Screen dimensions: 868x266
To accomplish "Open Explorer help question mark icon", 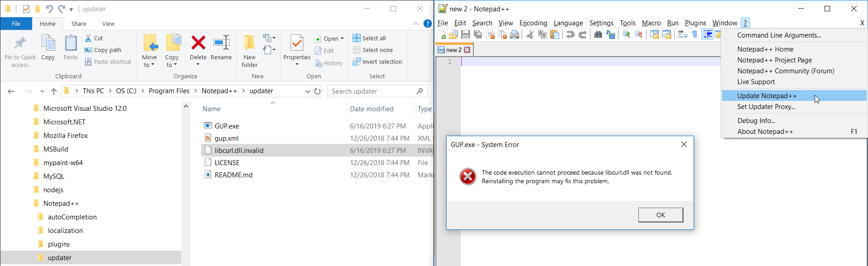I will 427,24.
